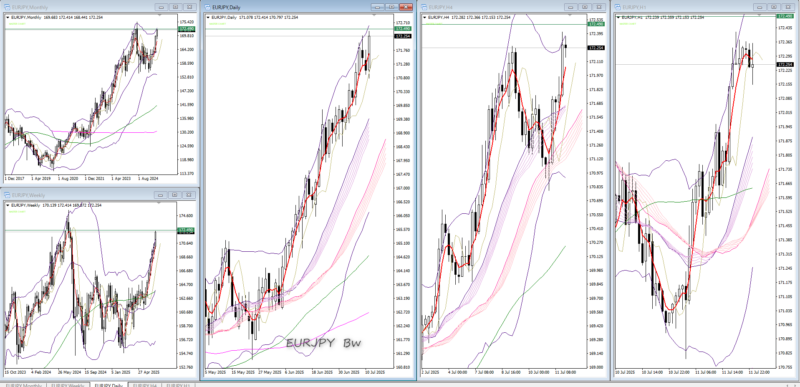800x387 pixels.
Task: Click the 175.420 price on Monthly chart scale
Action: click(x=186, y=22)
